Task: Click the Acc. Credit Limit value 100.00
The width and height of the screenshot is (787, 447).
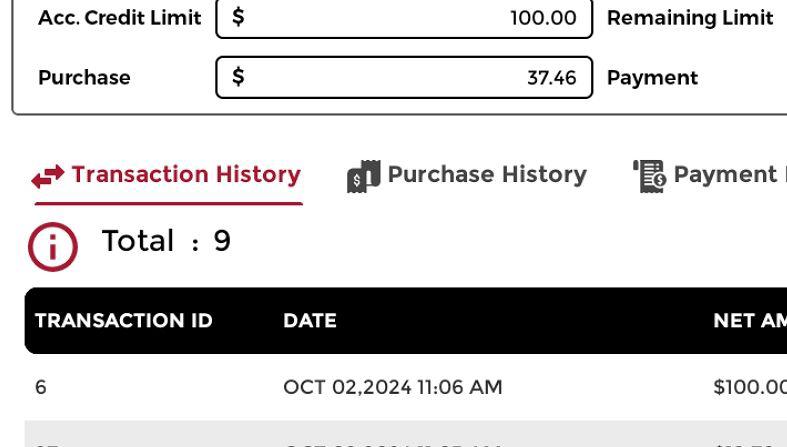Action: pos(543,18)
